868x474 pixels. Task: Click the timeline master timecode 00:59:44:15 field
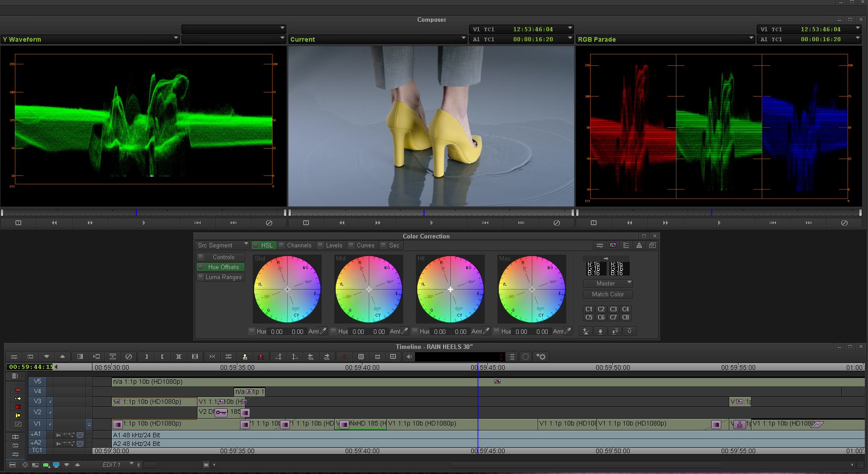point(30,367)
